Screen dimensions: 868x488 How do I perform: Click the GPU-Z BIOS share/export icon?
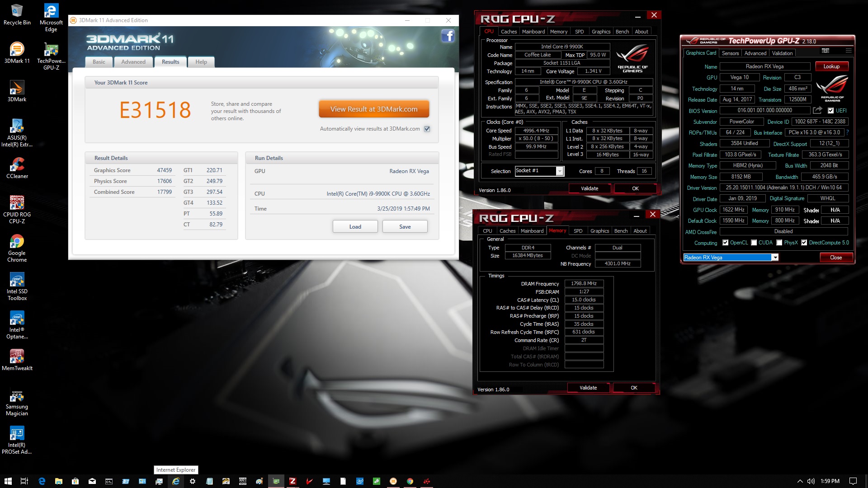point(817,110)
